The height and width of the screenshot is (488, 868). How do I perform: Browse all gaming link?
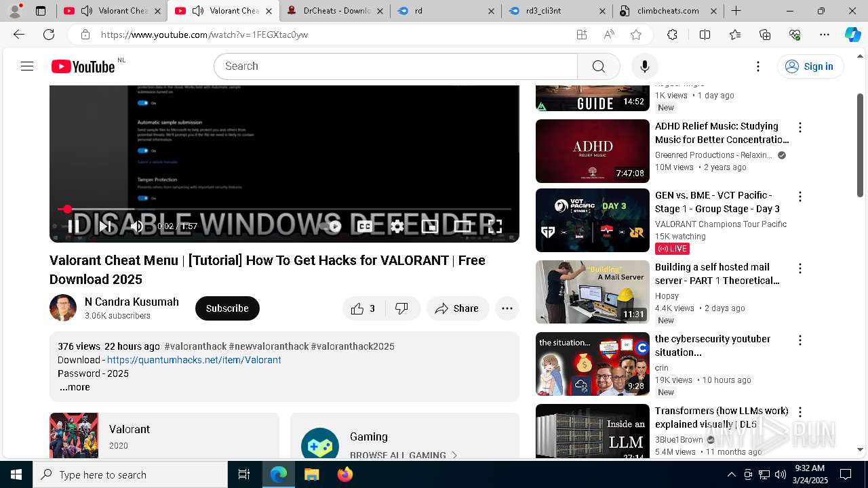pos(403,455)
